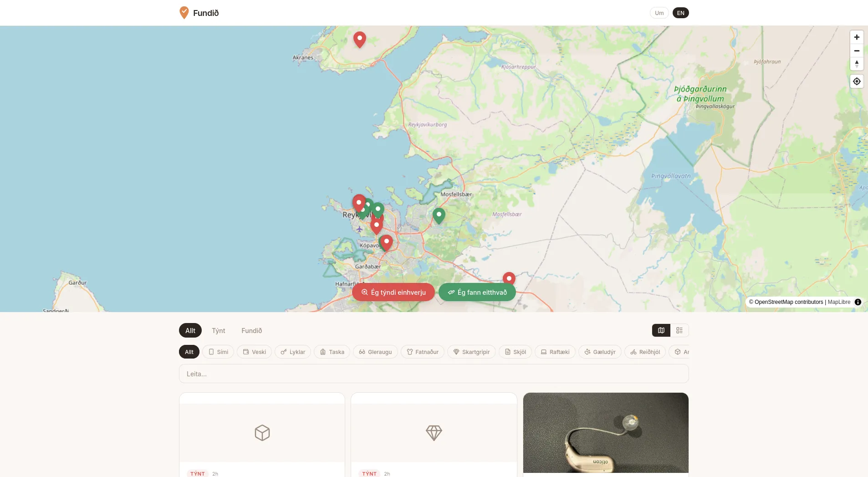Screen dimensions: 868x477
Task: Open the MapLibre link
Action: (x=839, y=302)
